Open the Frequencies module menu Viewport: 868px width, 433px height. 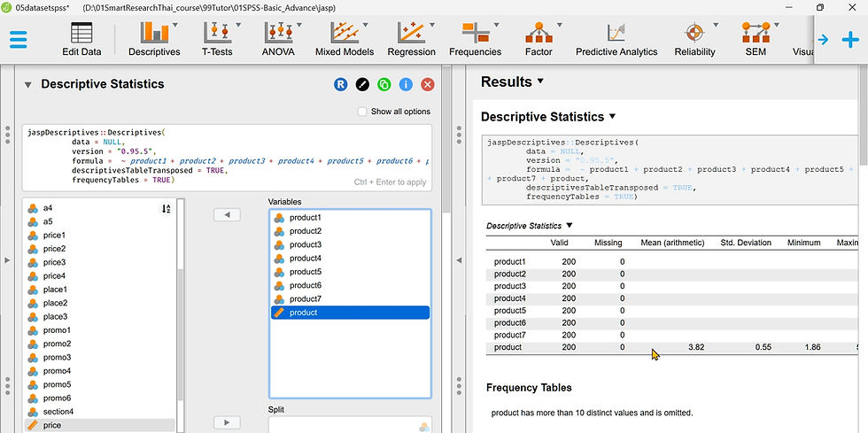(475, 39)
